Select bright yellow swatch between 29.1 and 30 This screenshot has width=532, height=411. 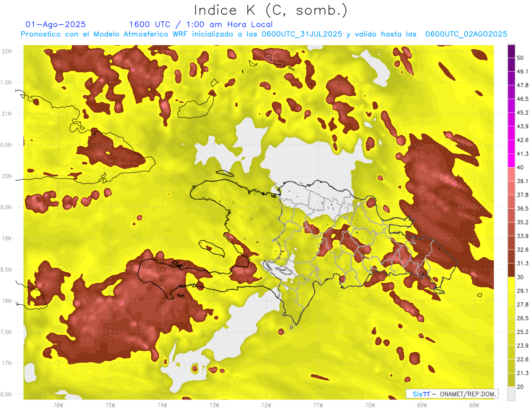tap(511, 284)
